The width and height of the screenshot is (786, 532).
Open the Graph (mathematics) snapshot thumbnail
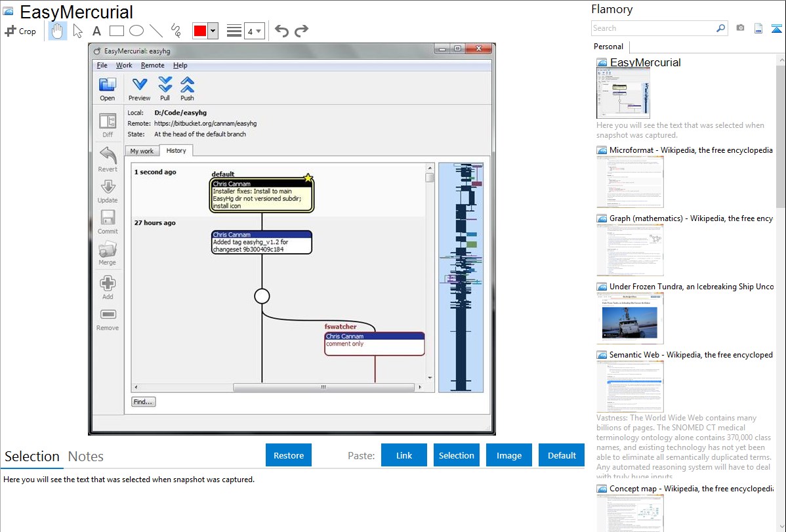click(x=630, y=250)
